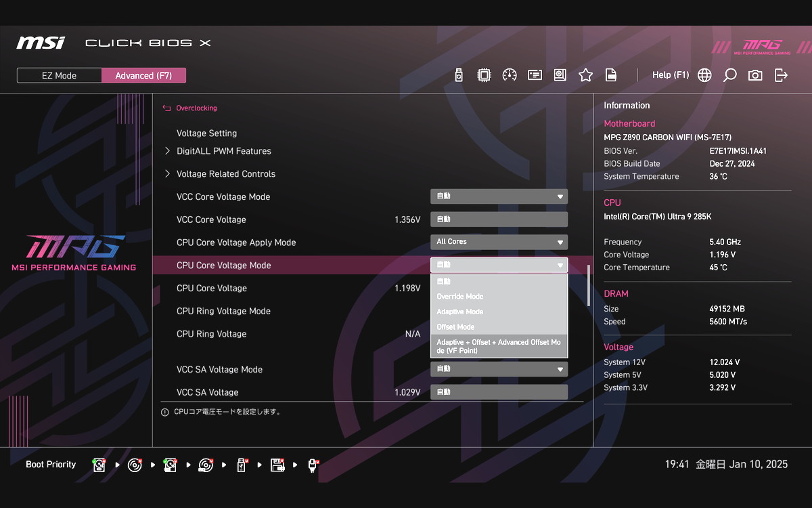Select the first optical disc boot device
Viewport: 812px width, 508px height.
(135, 465)
